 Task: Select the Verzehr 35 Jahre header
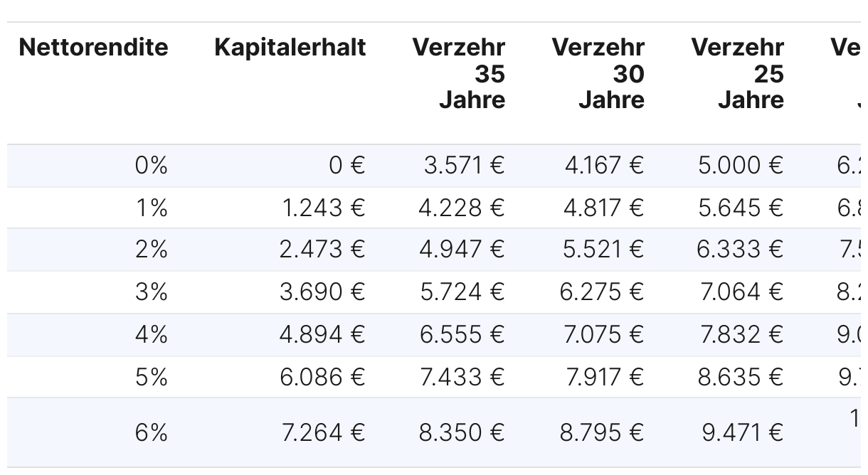459,73
